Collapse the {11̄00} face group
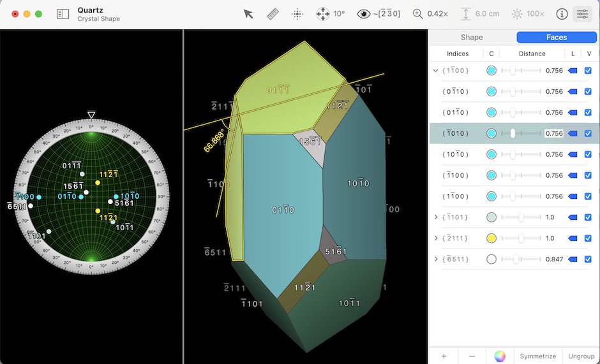Viewport: 600px width, 364px height. click(436, 71)
